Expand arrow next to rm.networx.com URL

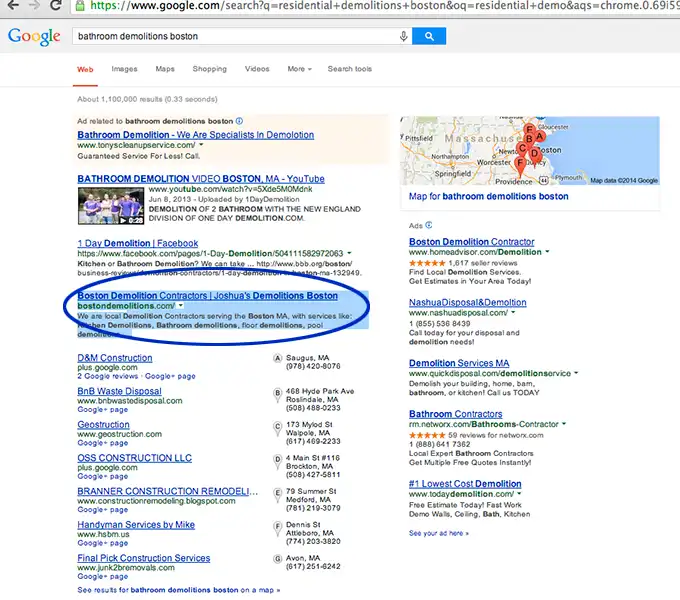tap(564, 424)
